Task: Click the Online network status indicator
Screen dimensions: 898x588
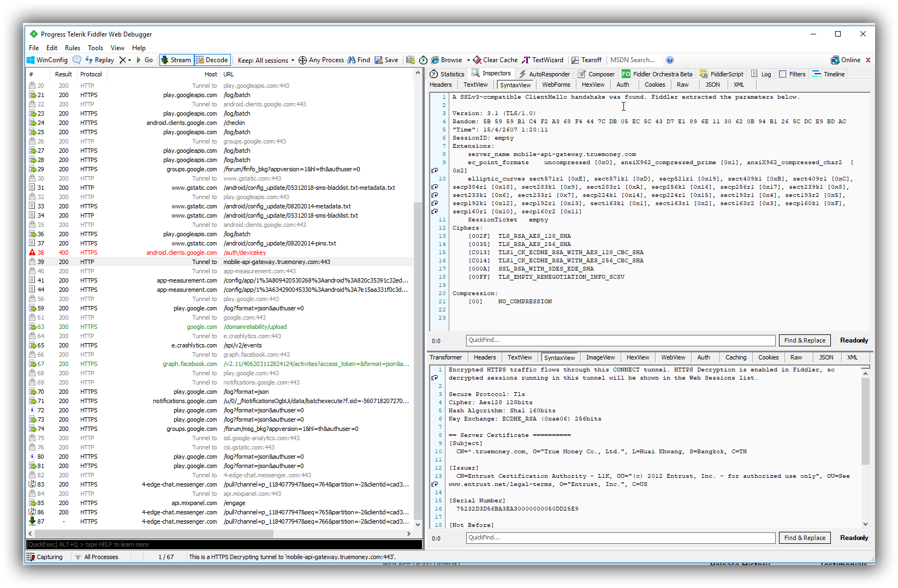Action: [846, 60]
